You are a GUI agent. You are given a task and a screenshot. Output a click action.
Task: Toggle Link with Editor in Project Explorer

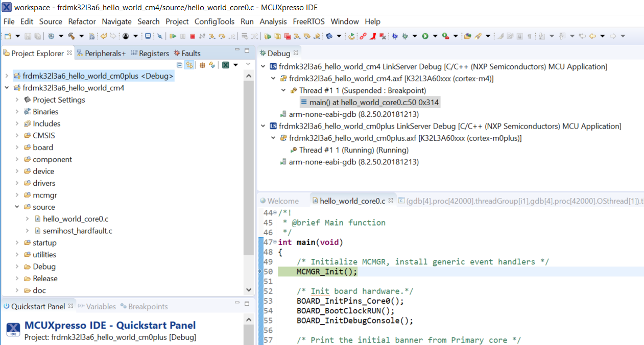tap(189, 65)
